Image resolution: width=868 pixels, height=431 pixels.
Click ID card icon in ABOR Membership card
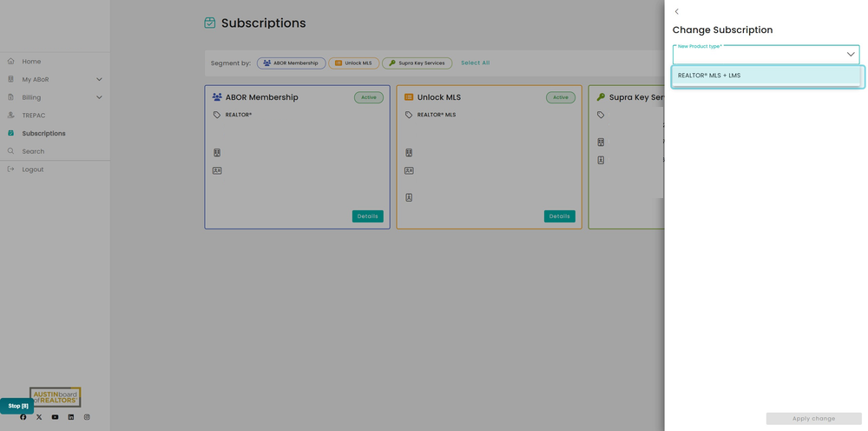coord(217,170)
